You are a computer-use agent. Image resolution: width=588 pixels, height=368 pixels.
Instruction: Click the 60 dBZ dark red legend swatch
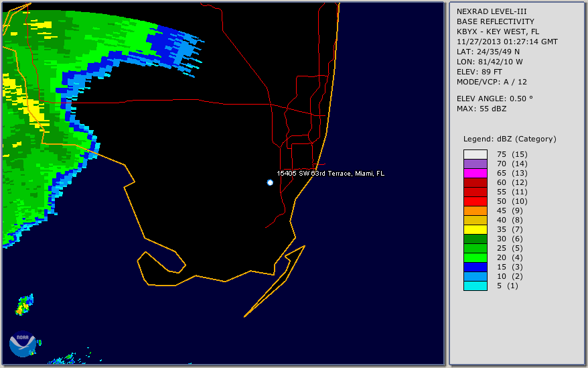pos(475,182)
